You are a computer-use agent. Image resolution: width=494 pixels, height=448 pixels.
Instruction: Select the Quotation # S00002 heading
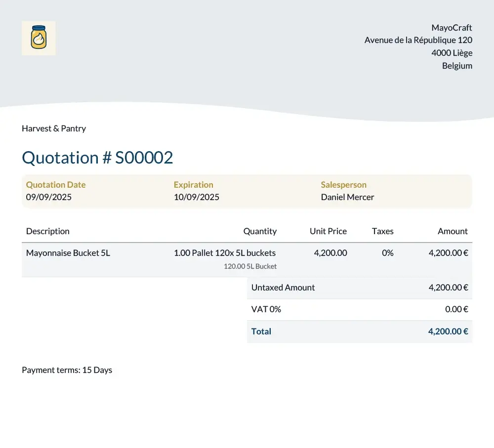pos(97,158)
